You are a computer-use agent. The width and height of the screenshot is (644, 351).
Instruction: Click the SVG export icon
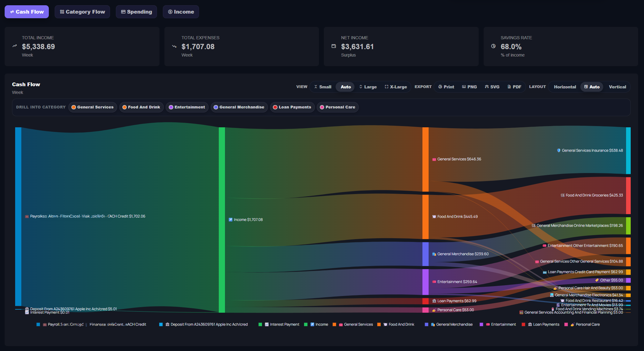[487, 87]
